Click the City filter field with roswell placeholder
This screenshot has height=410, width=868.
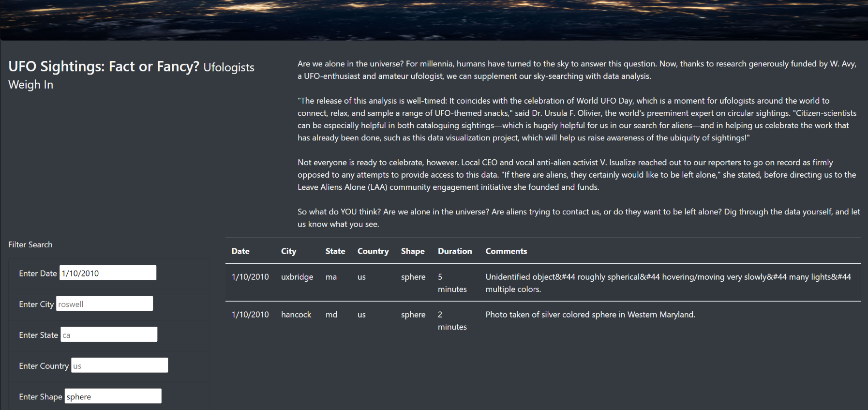(x=104, y=303)
